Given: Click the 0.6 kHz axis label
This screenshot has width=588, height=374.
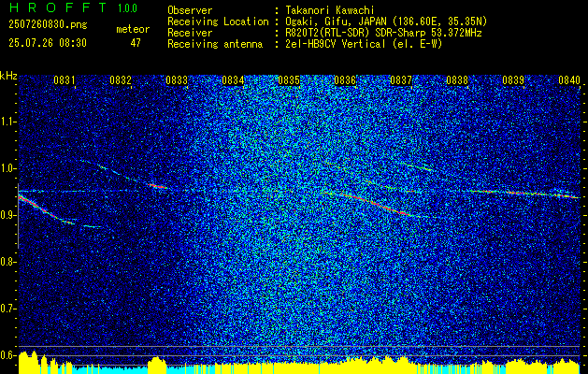Looking at the screenshot, I should point(7,355).
